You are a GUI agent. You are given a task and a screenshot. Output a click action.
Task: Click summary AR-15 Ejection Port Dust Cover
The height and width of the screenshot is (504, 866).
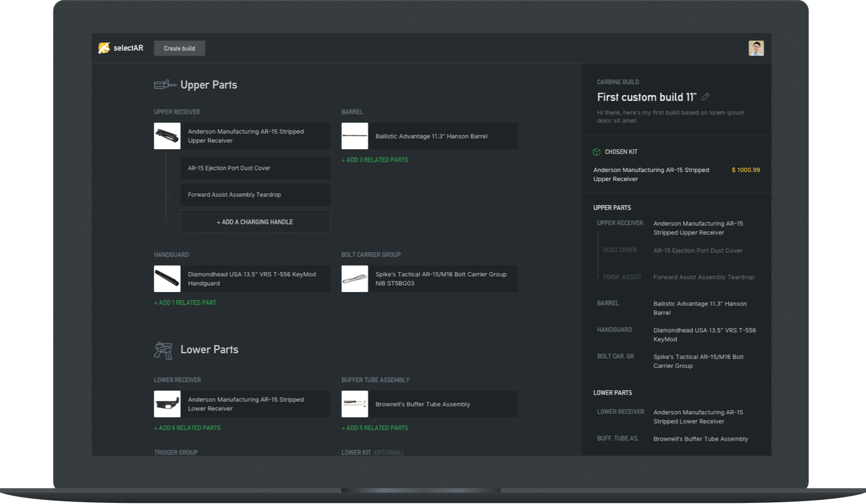point(698,250)
